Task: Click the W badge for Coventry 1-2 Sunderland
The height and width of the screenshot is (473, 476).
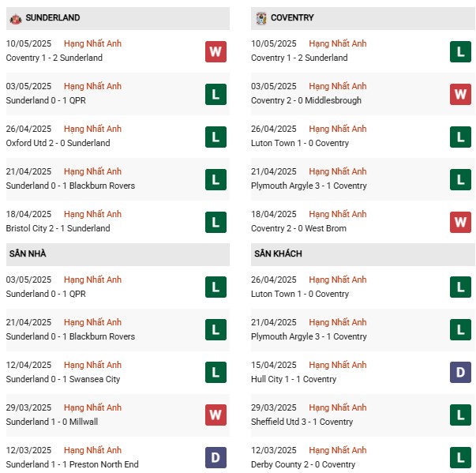Action: [216, 51]
